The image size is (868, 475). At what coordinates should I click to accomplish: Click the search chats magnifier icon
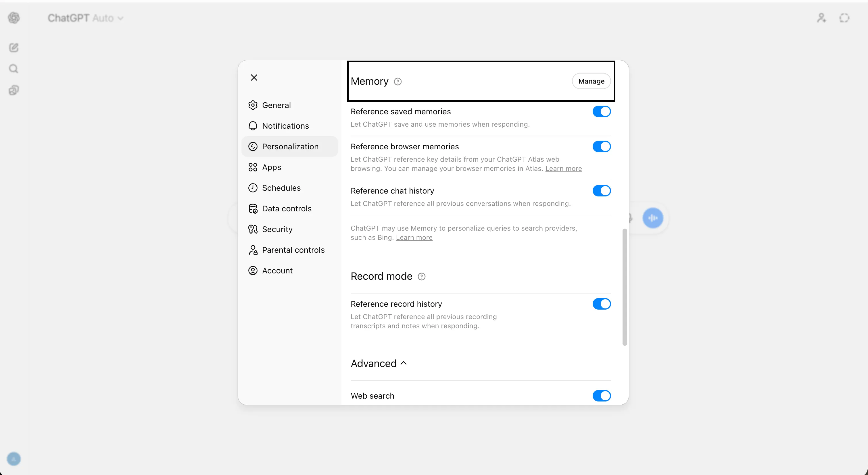14,69
